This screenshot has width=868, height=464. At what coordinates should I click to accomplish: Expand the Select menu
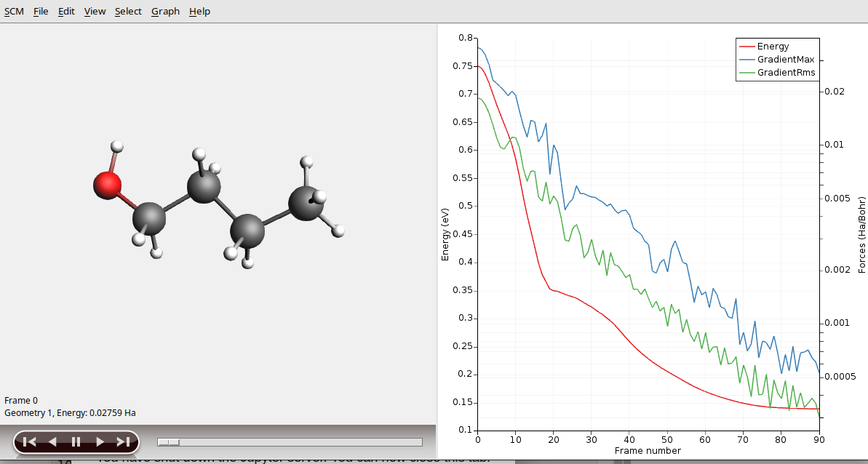[x=128, y=12]
